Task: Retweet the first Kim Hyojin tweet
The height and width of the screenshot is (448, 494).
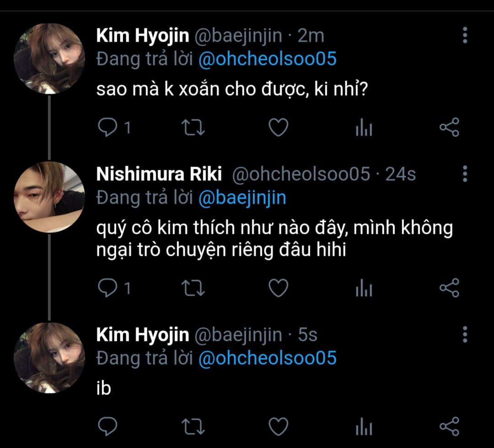Action: click(x=193, y=128)
